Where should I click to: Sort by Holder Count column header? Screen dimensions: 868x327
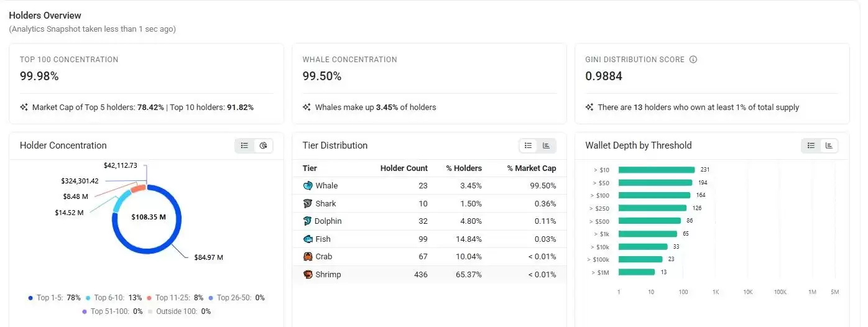[404, 168]
